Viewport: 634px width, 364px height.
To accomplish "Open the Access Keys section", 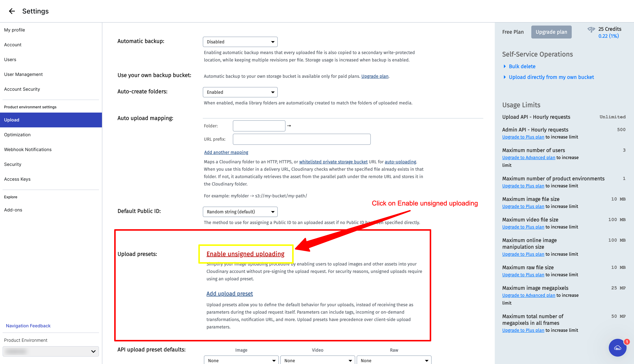I will pyautogui.click(x=17, y=179).
